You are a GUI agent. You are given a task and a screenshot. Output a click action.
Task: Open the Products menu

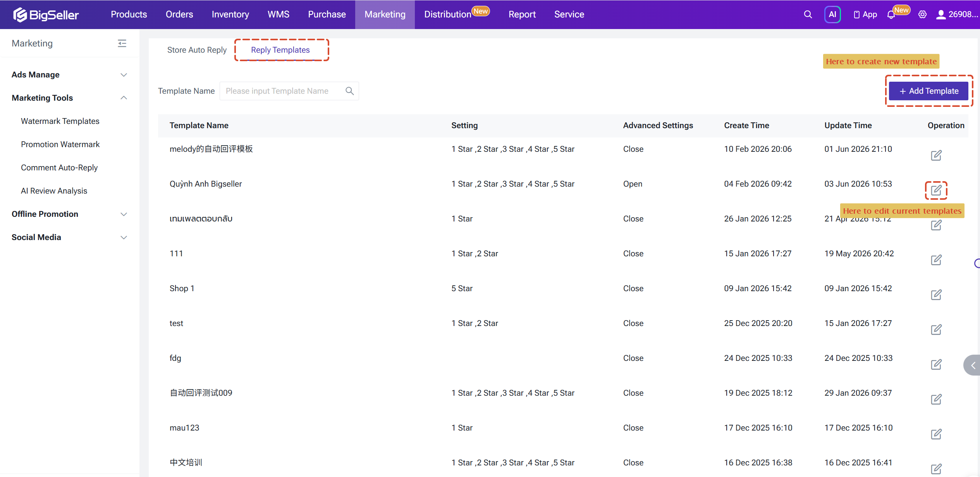tap(129, 14)
